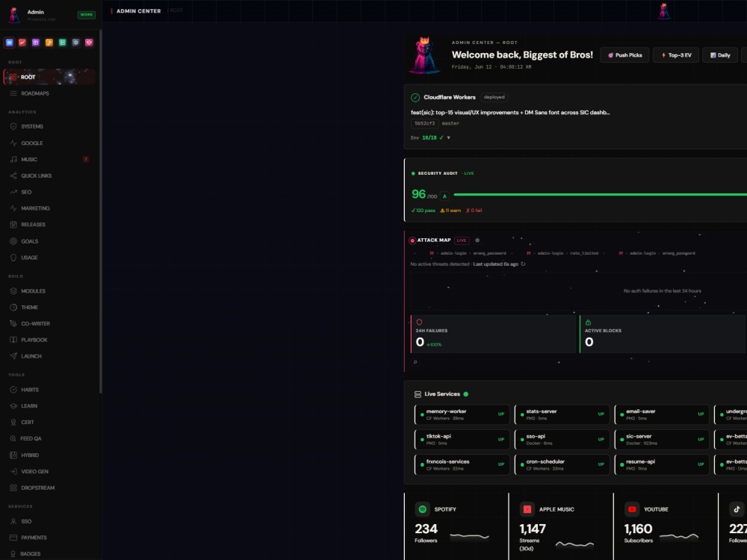747x560 pixels.
Task: Click the small search icon below 24H Failures
Action: tap(415, 362)
